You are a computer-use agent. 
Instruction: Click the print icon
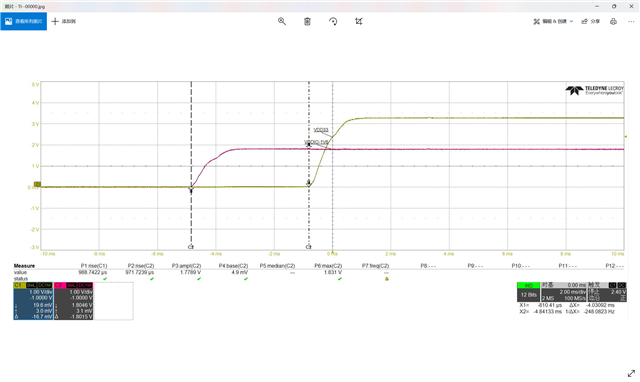(613, 22)
